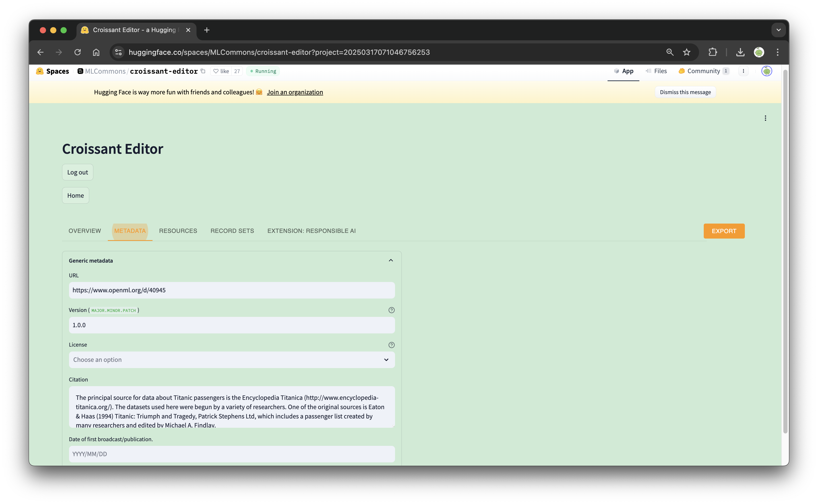
Task: Open License field help icon
Action: [391, 345]
